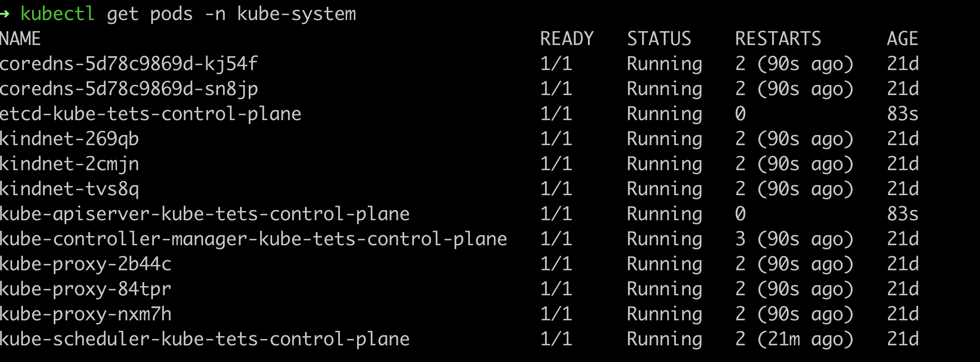Click the RESTARTS column header
Viewport: 980px width, 362px height.
click(778, 39)
